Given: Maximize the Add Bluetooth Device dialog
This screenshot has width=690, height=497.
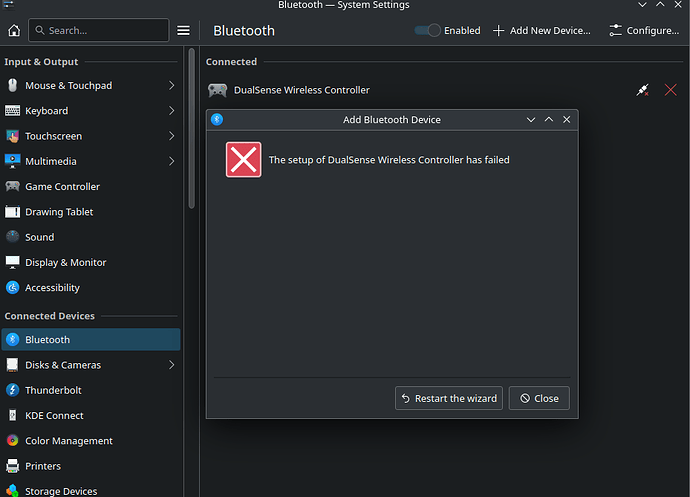Looking at the screenshot, I should point(549,120).
